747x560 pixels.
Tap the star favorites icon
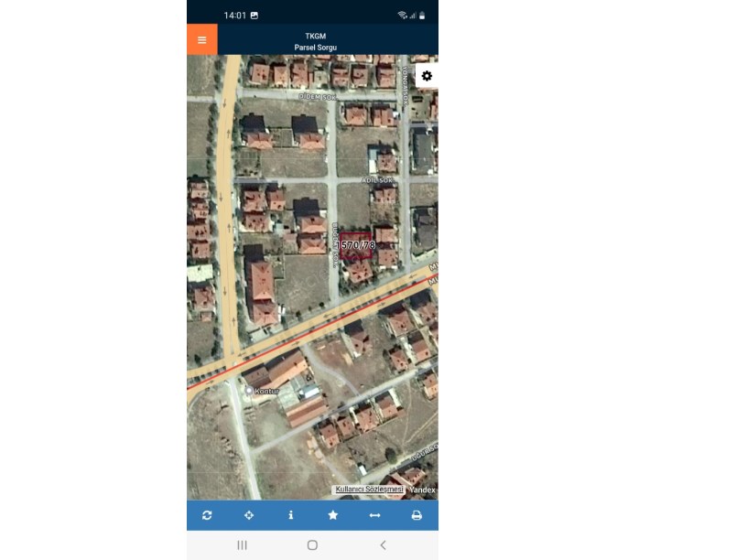point(333,515)
